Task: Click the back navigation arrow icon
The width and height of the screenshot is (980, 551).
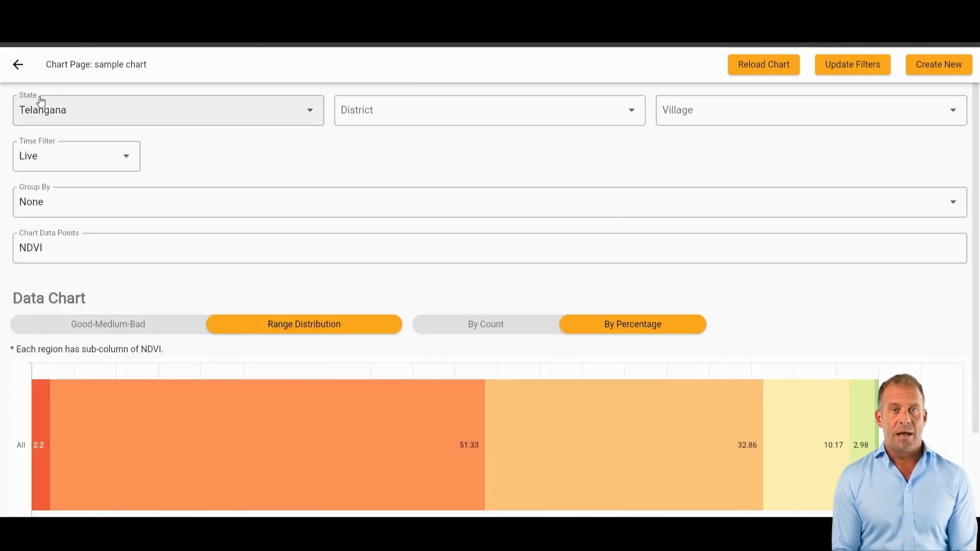Action: point(18,64)
